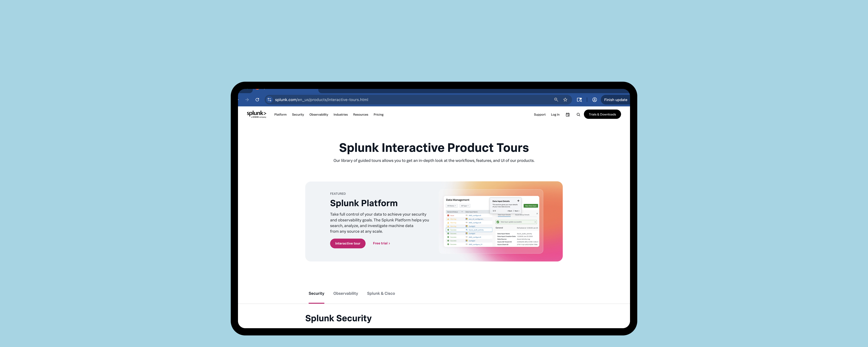Switch to the Splunk & Cisco tab
Viewport: 868px width, 347px height.
coord(381,294)
